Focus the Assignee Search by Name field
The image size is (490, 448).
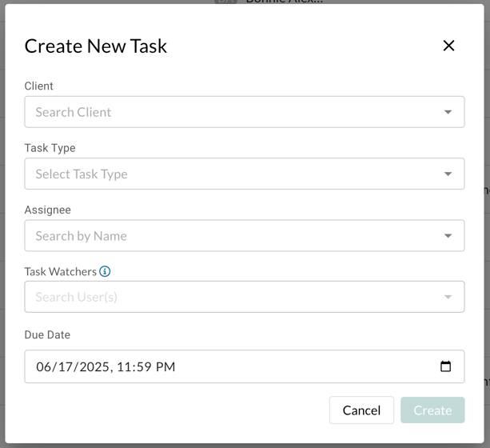point(245,235)
